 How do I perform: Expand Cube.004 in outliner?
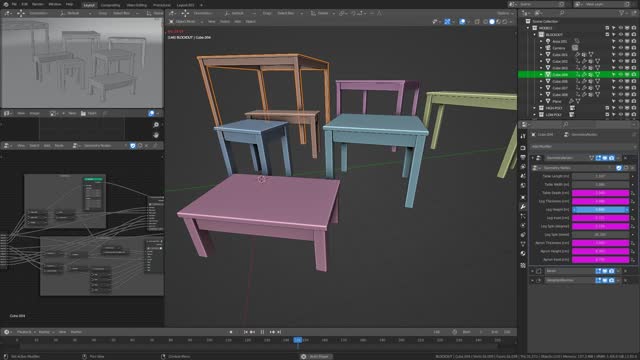point(541,75)
